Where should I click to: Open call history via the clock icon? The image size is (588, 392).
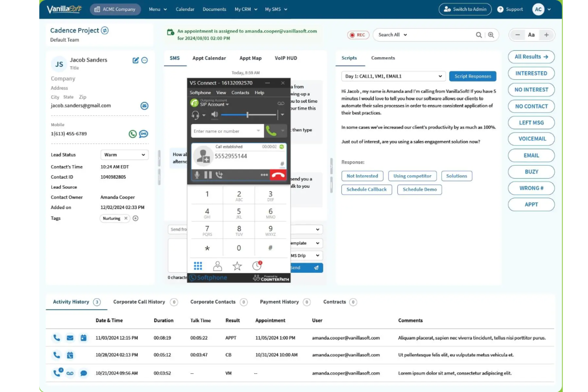[x=257, y=266]
